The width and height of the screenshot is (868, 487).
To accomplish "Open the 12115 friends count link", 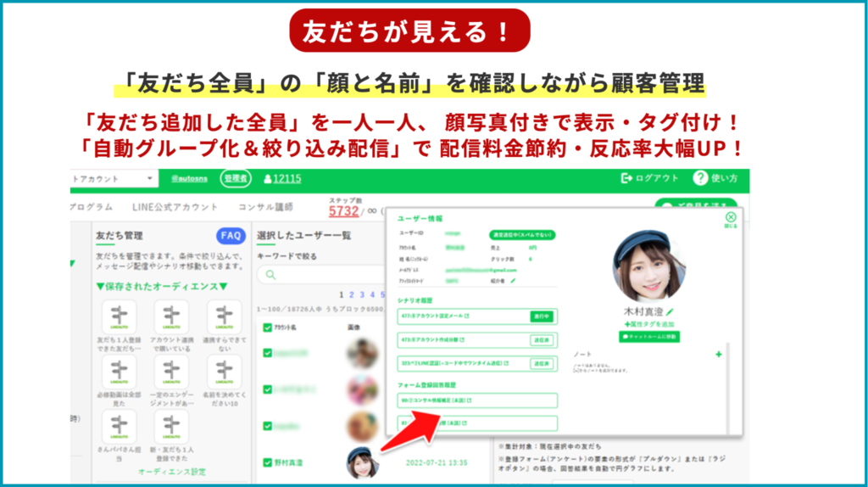I will [x=287, y=178].
